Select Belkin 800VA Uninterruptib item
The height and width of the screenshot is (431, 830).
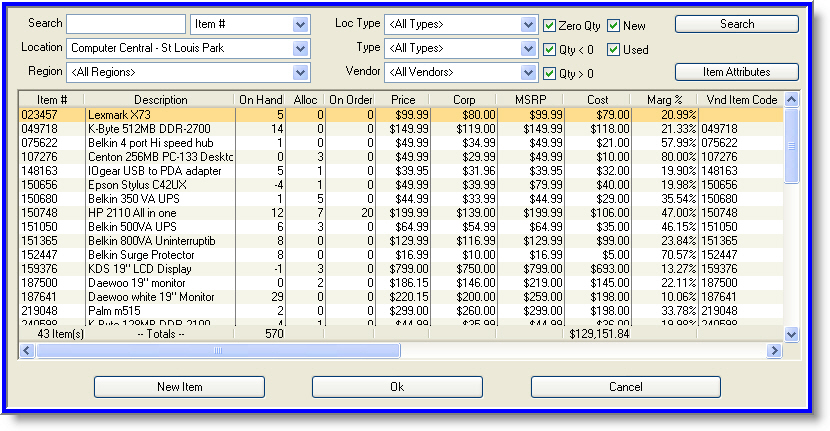pos(401,241)
